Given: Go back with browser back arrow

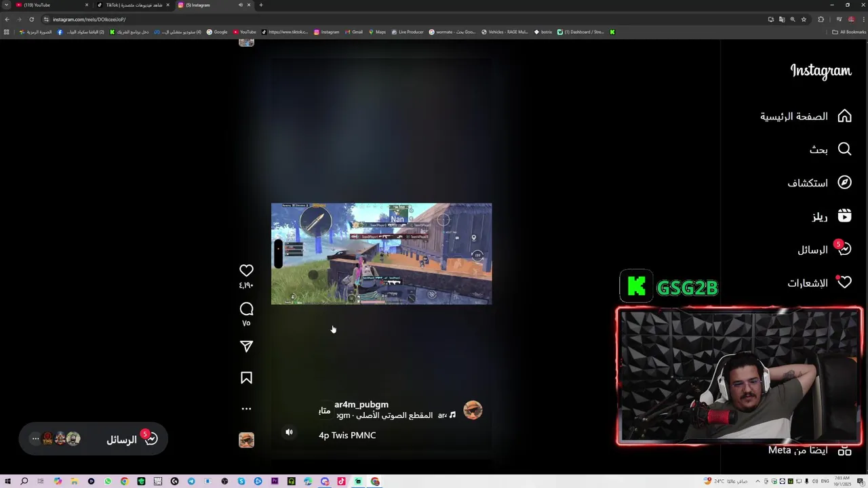Looking at the screenshot, I should point(7,19).
